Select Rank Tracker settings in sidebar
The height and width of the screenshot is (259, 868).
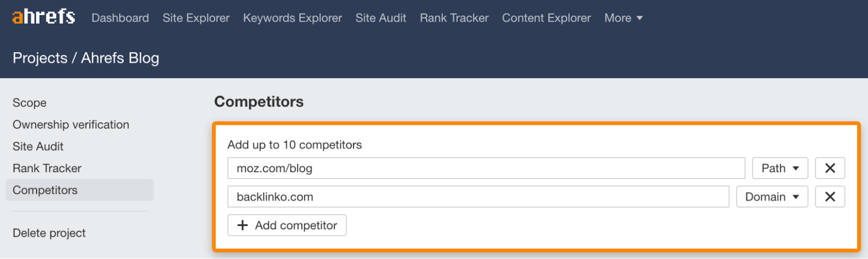[47, 168]
